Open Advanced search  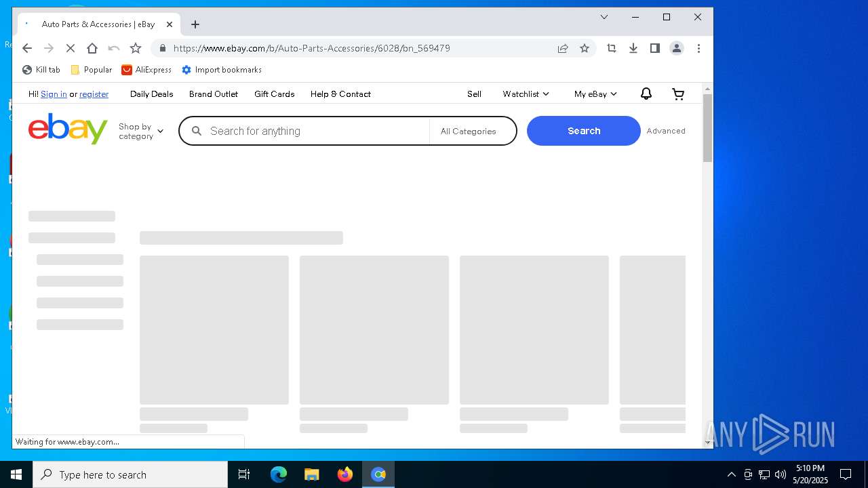[x=666, y=131]
